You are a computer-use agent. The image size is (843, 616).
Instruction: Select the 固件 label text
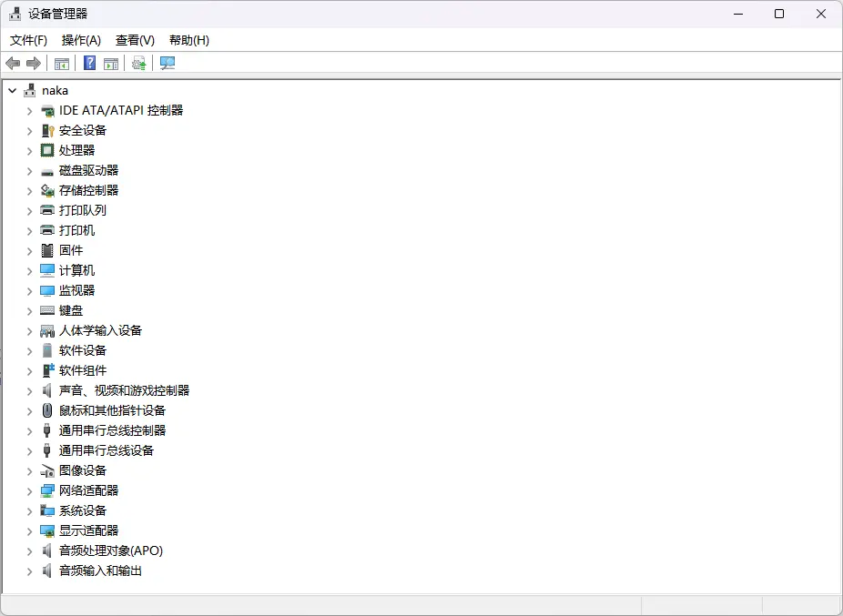(71, 250)
